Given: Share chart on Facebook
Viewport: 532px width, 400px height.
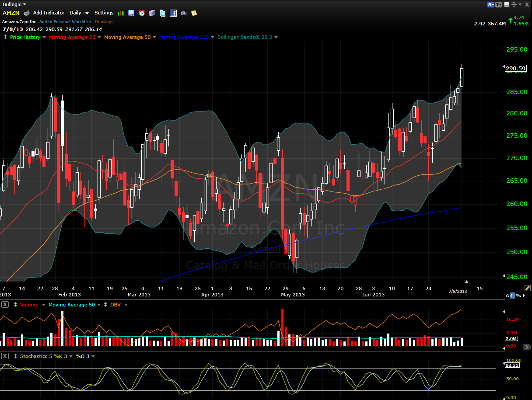Looking at the screenshot, I should 173,13.
